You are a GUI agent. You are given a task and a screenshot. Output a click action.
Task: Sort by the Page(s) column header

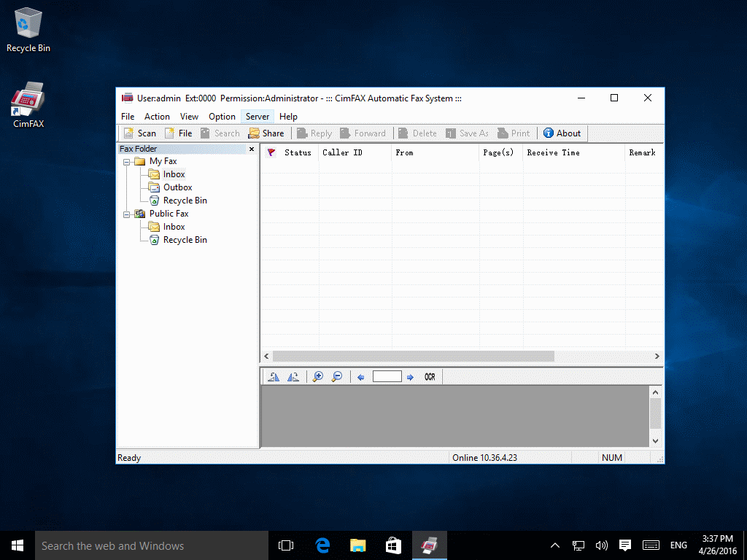pos(501,152)
